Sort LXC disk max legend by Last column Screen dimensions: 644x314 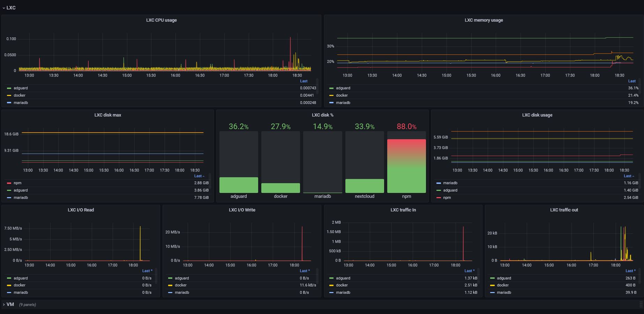(199, 176)
